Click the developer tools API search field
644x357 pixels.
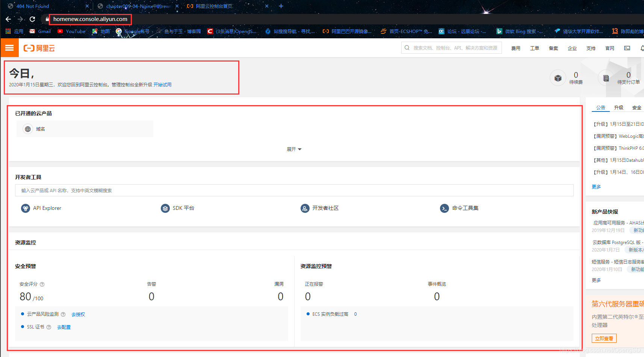click(294, 190)
